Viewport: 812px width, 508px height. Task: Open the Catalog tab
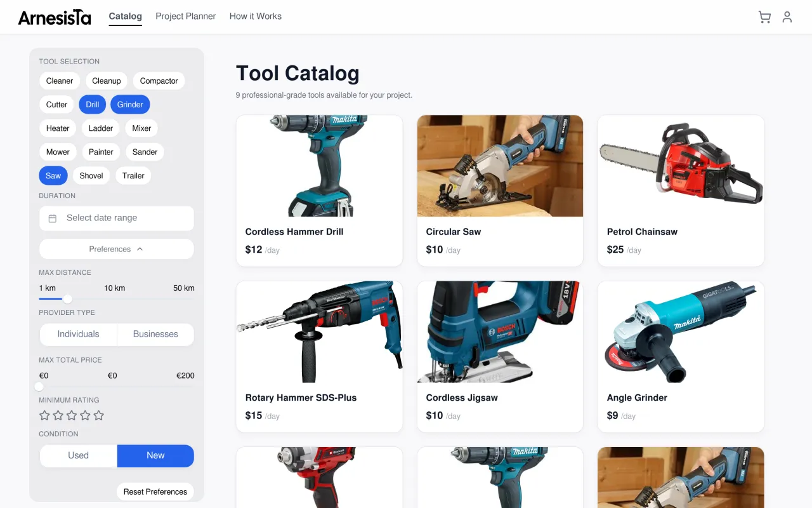(x=126, y=17)
